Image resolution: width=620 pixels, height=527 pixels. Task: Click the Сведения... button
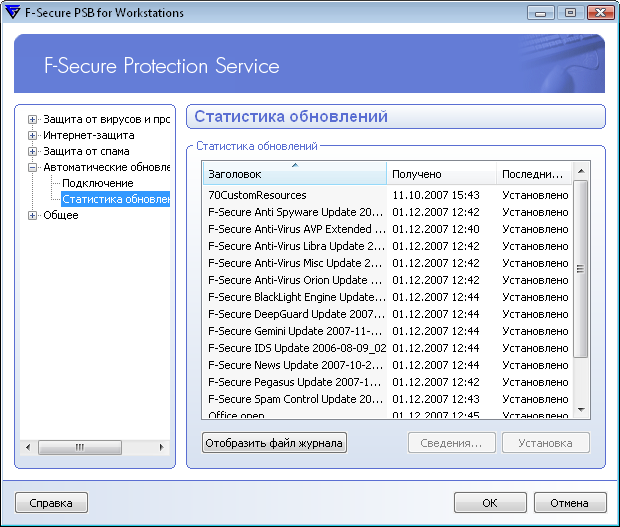452,443
